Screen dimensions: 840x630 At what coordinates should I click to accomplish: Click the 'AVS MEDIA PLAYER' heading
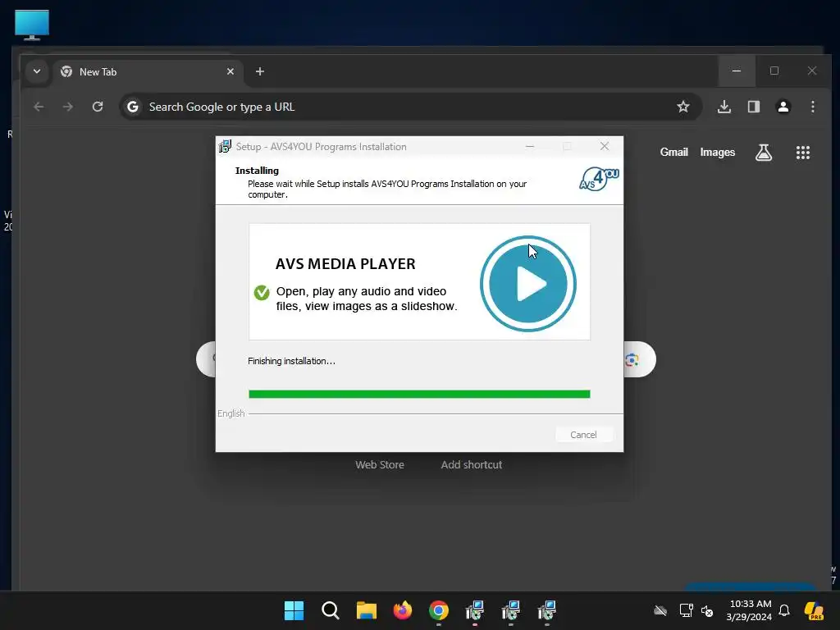345,264
